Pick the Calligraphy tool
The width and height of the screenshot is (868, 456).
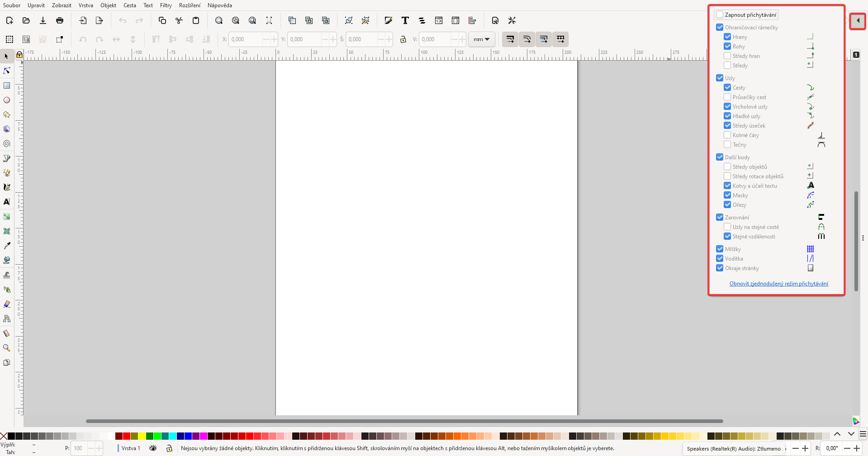click(7, 187)
